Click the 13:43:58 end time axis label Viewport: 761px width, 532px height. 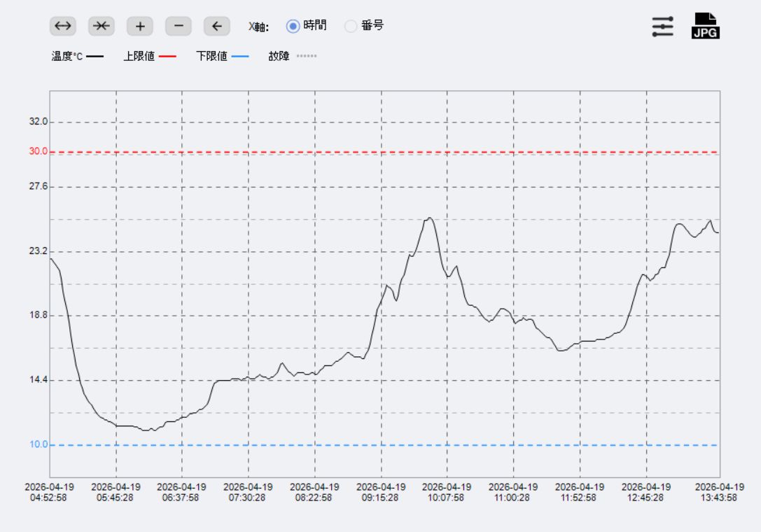pos(719,492)
